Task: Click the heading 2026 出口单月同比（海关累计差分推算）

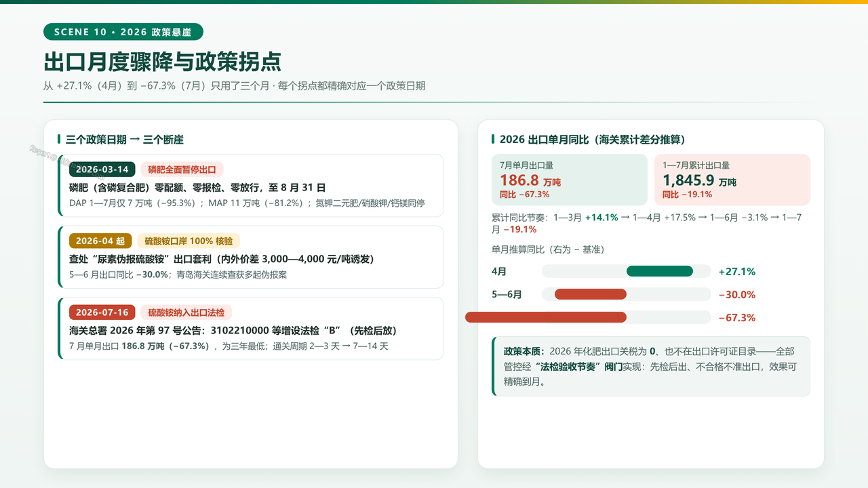Action: point(592,140)
